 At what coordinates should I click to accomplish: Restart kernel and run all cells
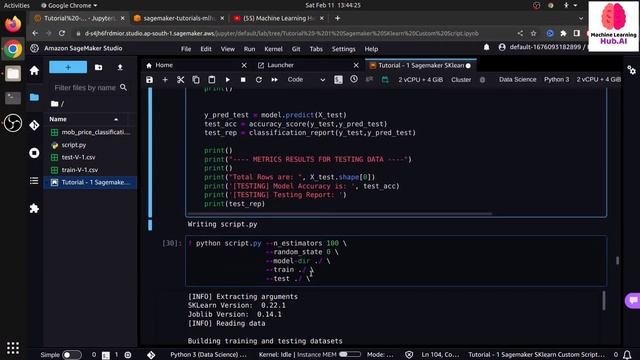pos(274,80)
